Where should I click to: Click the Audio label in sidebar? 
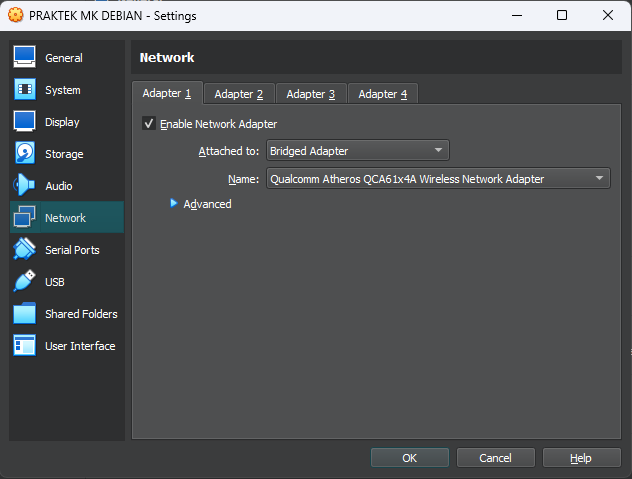[x=59, y=186]
